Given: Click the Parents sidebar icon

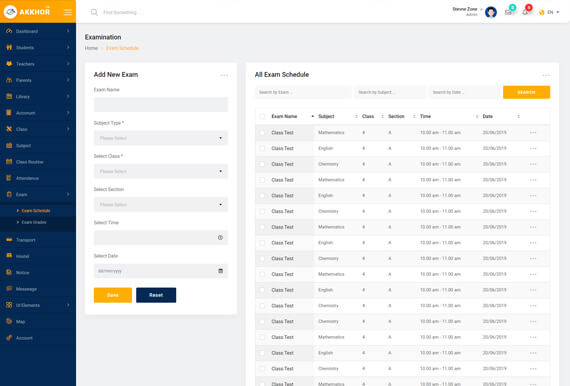Looking at the screenshot, I should [x=9, y=80].
